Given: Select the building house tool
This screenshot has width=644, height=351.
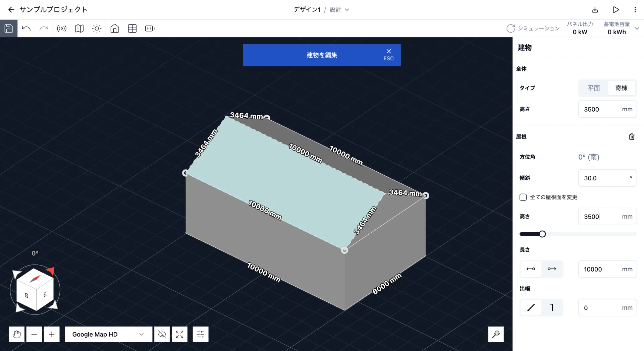Looking at the screenshot, I should click(x=115, y=28).
